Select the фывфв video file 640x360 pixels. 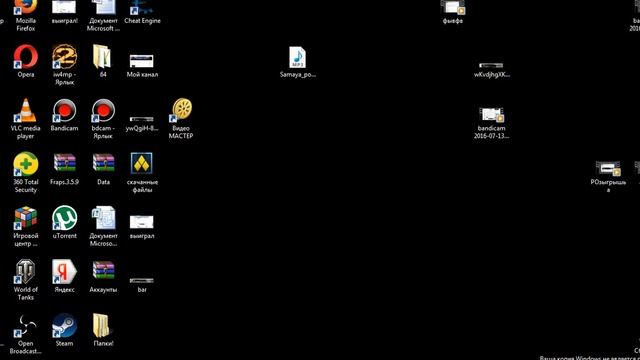click(x=453, y=12)
